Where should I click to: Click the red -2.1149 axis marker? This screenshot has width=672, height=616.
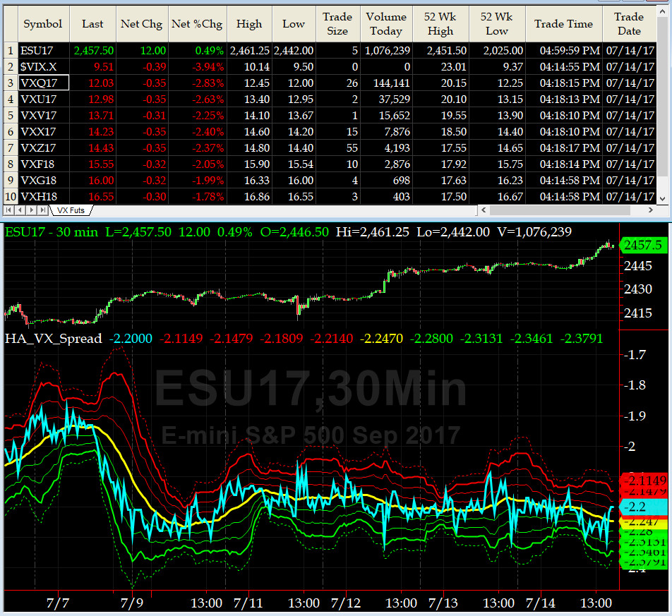[644, 481]
